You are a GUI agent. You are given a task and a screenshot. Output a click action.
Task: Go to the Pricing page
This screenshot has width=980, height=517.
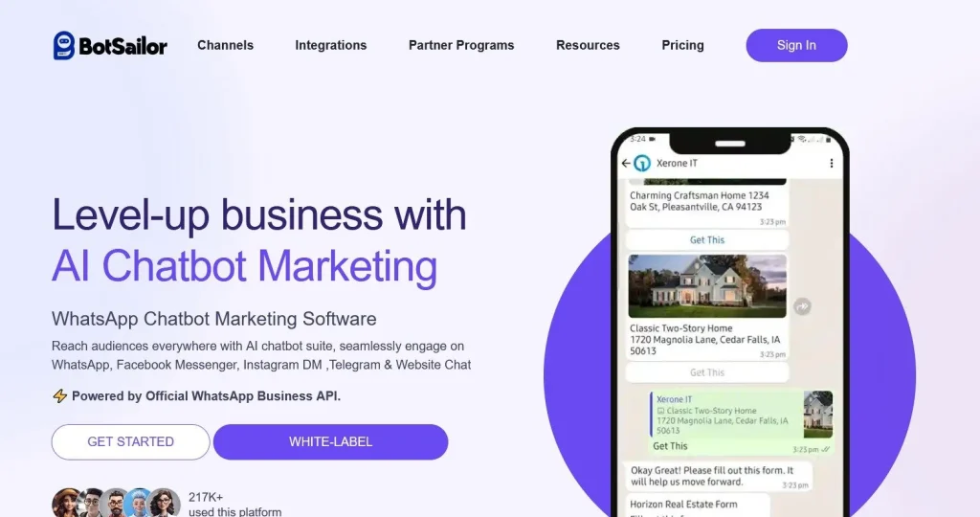coord(682,45)
